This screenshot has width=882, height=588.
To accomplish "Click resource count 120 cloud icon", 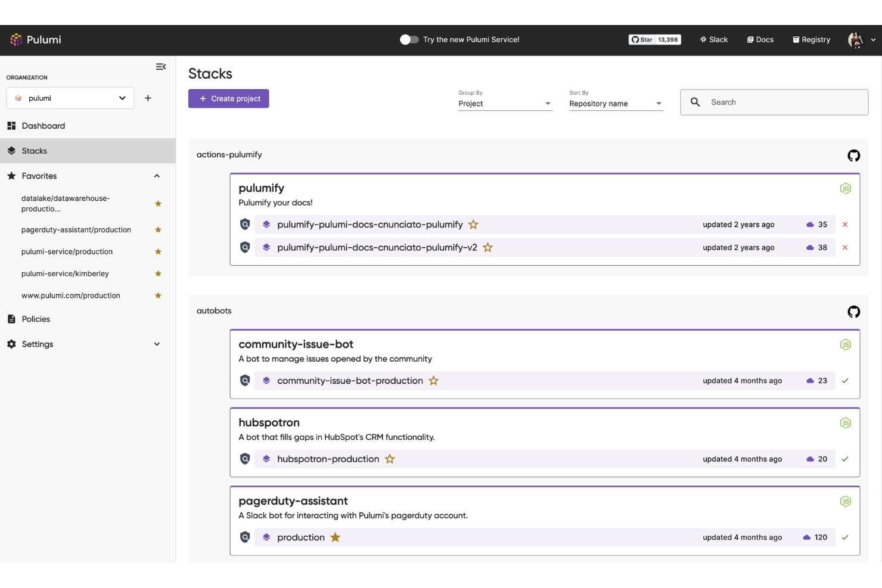I will point(807,537).
